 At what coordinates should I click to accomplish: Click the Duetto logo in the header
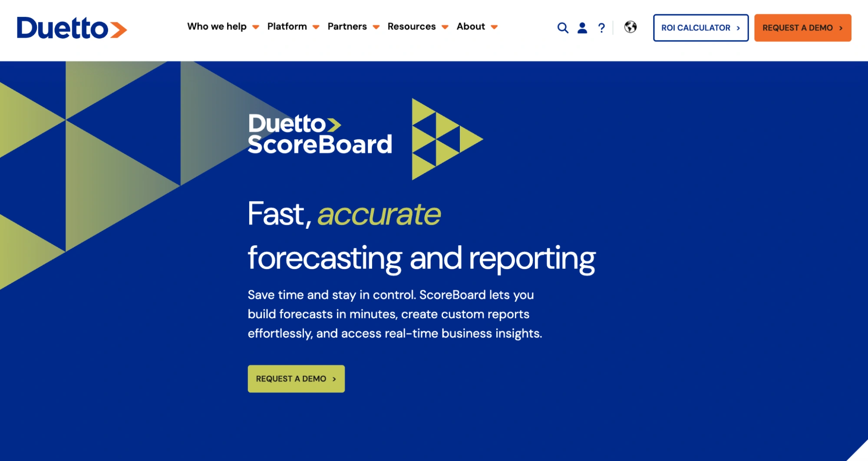71,27
